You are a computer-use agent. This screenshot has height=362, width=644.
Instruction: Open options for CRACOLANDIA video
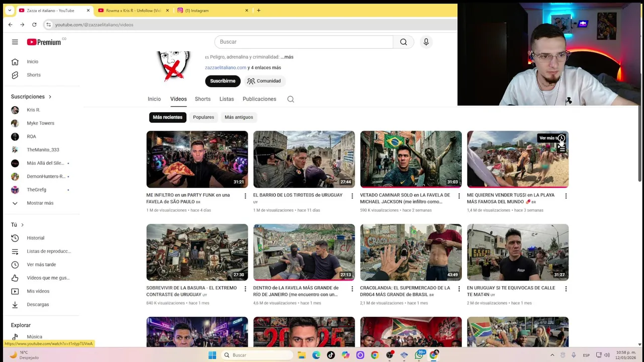click(459, 289)
